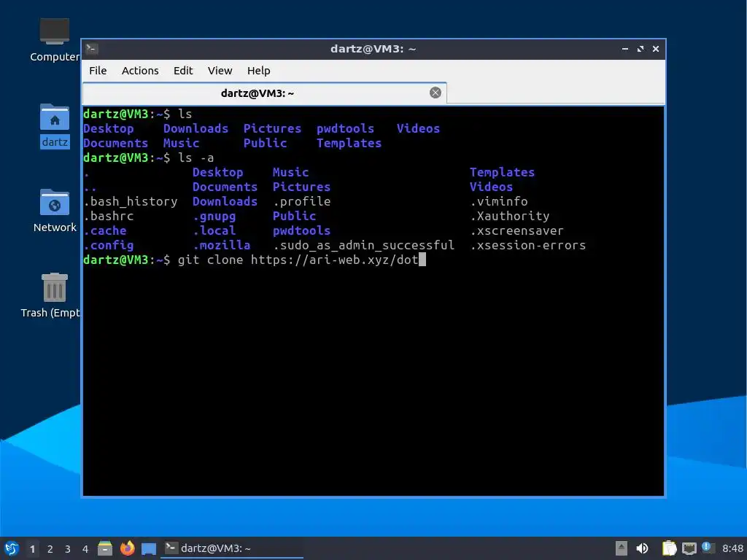This screenshot has height=560, width=747.
Task: Click '.viminfo' in the listing
Action: coord(499,201)
